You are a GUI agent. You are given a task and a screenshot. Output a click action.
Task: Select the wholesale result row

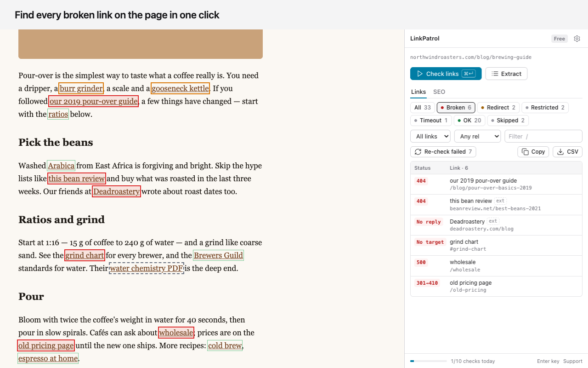pyautogui.click(x=496, y=266)
